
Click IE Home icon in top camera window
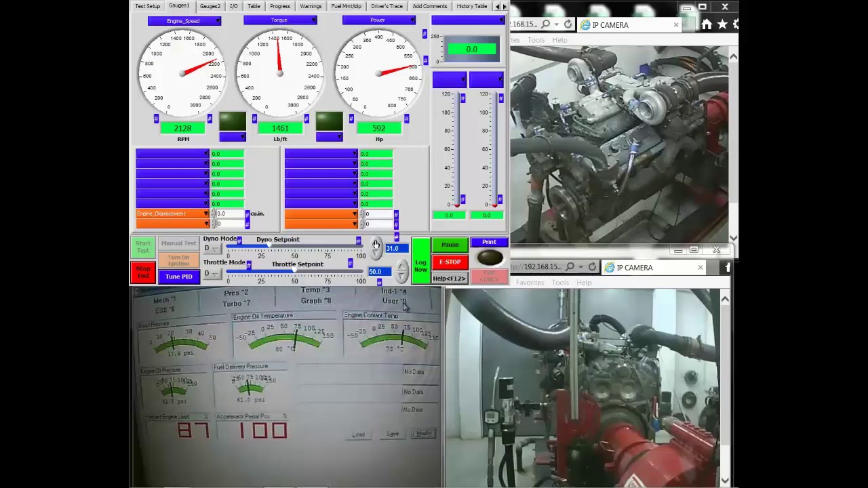coord(707,24)
